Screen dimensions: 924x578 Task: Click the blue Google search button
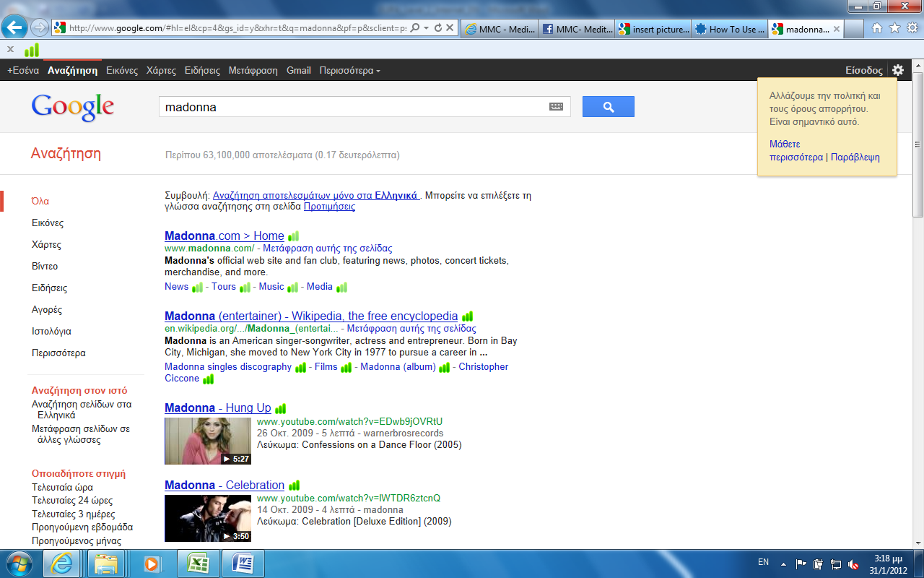click(609, 107)
